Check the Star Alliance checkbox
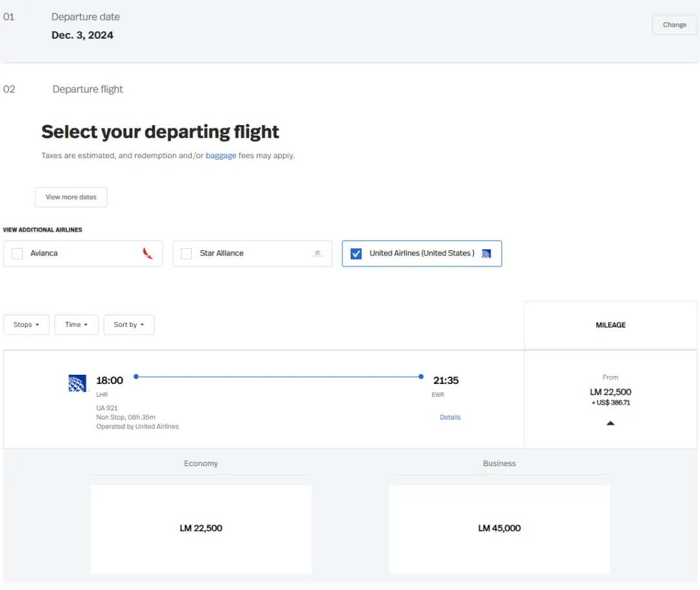The width and height of the screenshot is (700, 590). tap(187, 254)
